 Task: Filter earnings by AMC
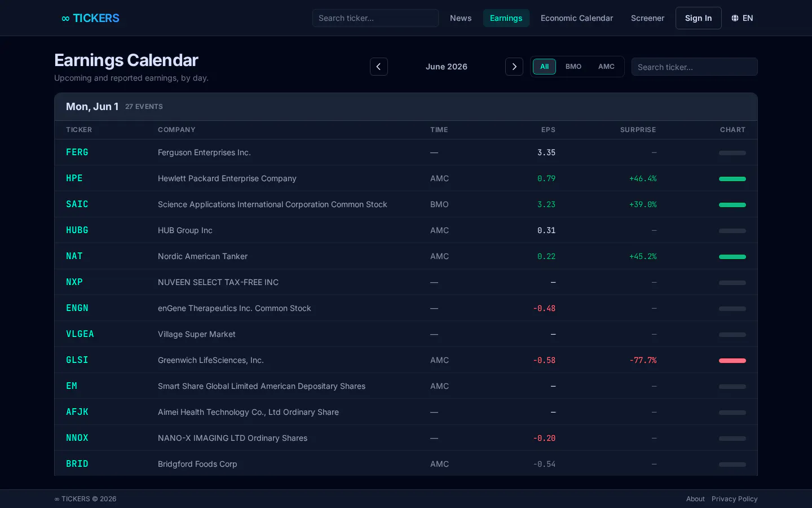606,67
